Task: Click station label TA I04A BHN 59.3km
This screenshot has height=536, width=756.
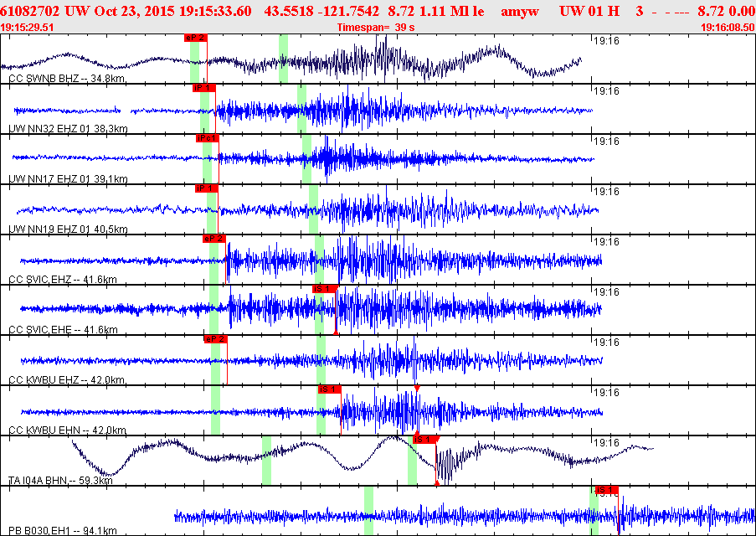Action: coord(61,481)
